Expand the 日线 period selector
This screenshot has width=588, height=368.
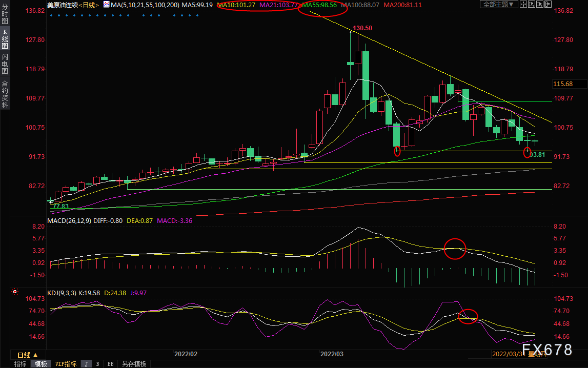coord(28,355)
